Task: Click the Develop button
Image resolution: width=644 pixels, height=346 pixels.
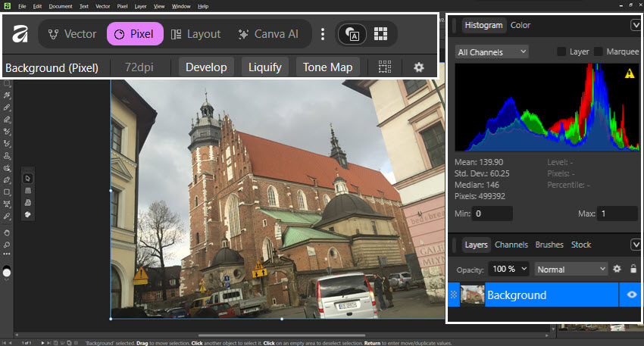Action: click(206, 67)
